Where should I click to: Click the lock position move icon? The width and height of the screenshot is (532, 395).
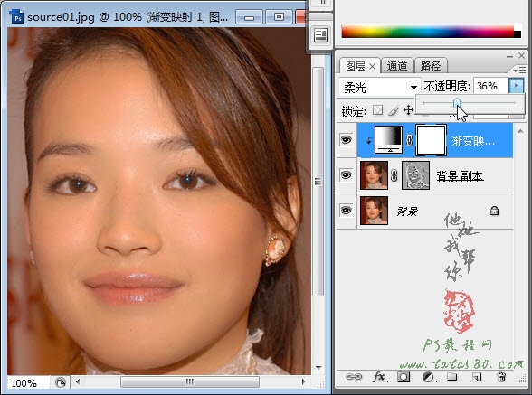tap(409, 110)
